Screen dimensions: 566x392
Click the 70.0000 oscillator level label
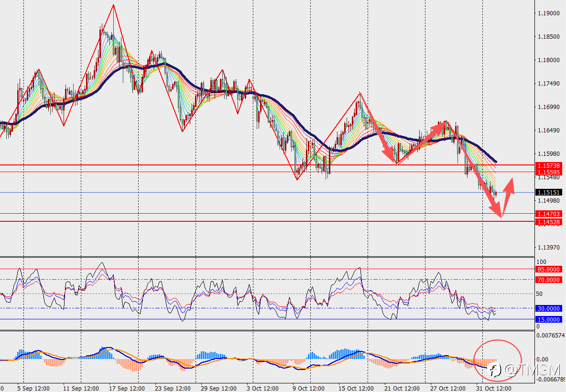coord(549,280)
